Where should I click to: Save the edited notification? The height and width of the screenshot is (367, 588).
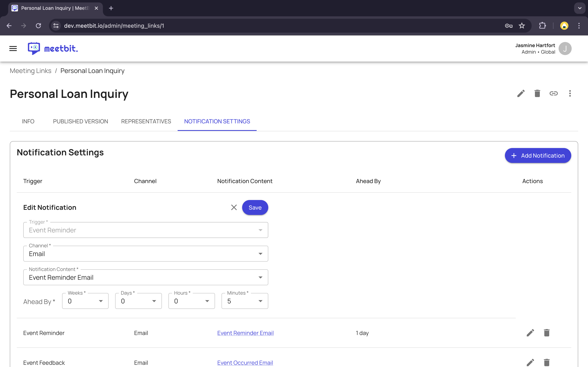(255, 208)
